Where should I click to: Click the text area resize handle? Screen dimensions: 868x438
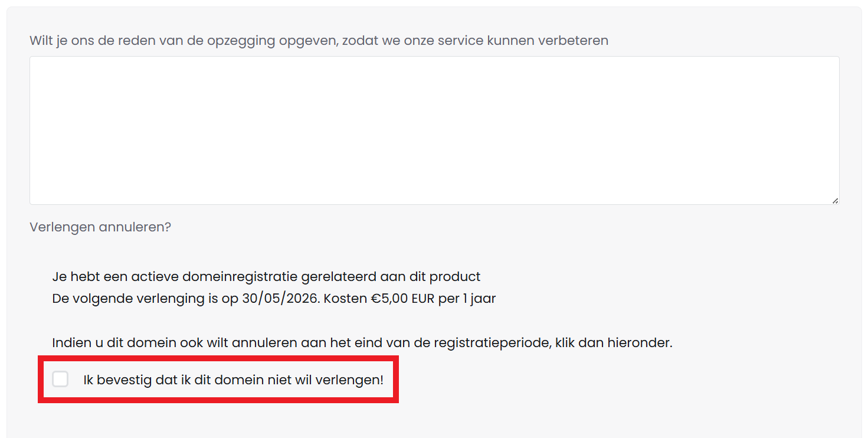[x=835, y=201]
